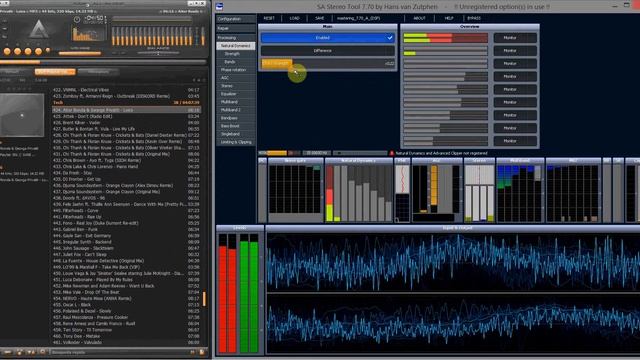Open the ABOUT page
This screenshot has height=360, width=640.
coord(419,18)
